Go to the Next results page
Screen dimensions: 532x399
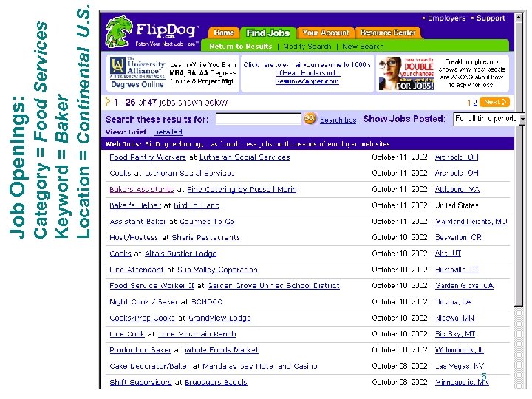click(494, 102)
